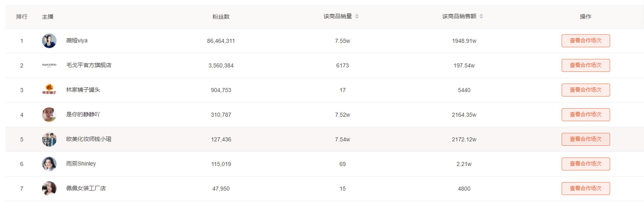Image resolution: width=644 pixels, height=210 pixels.
Task: Open 雨辰Shinley's profile avatar
Action: [x=49, y=164]
